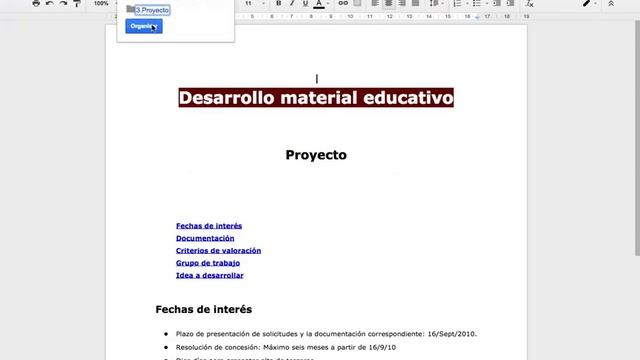Click the vertical scrollbar thumb
This screenshot has height=360, width=640.
pyautogui.click(x=637, y=137)
